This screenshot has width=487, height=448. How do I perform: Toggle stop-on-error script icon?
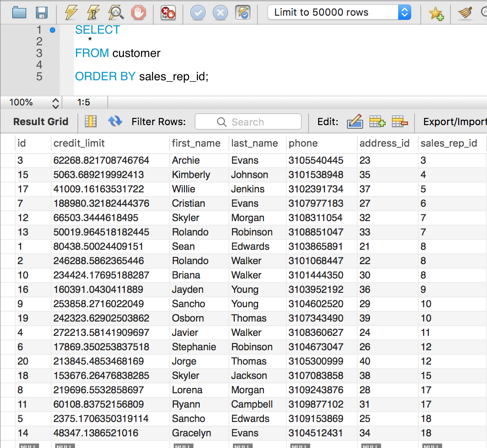coord(168,13)
